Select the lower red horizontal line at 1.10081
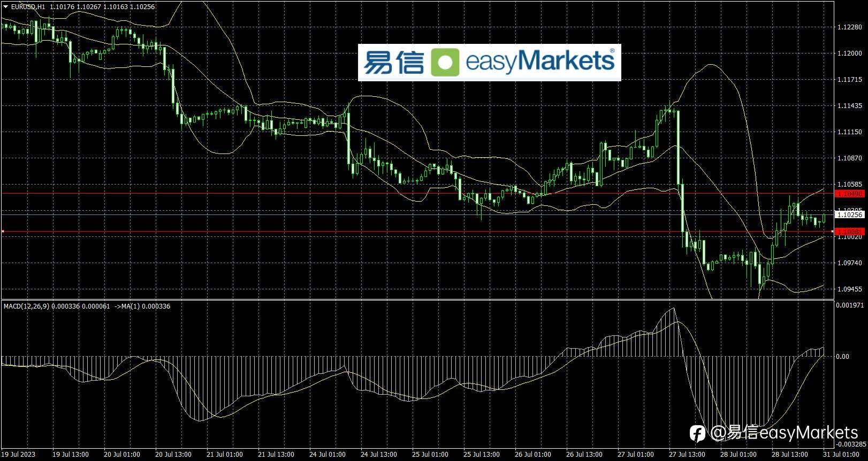This screenshot has height=461, width=868. [x=417, y=232]
